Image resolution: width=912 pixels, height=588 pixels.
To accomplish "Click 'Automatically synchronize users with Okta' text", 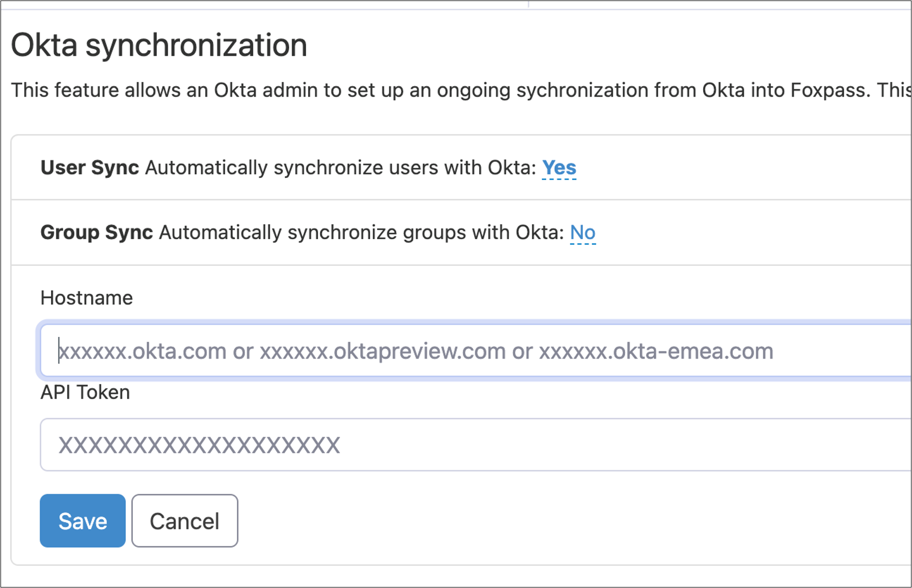I will (x=341, y=168).
